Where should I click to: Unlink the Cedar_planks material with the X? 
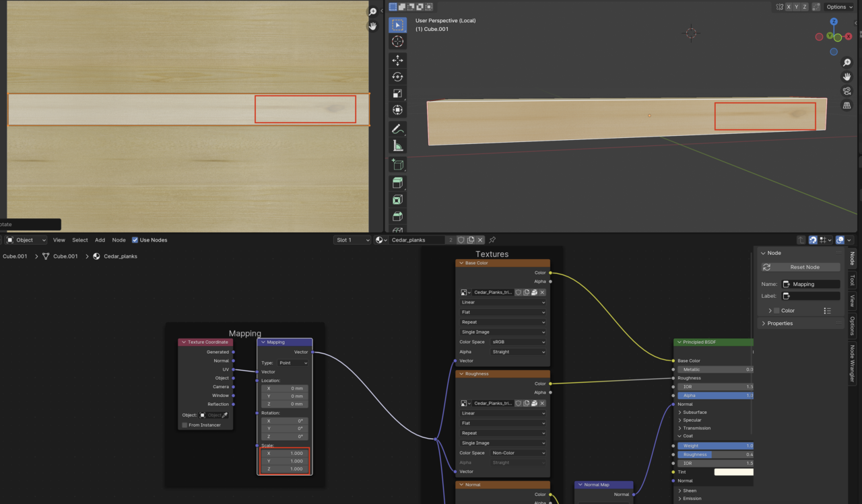point(480,240)
